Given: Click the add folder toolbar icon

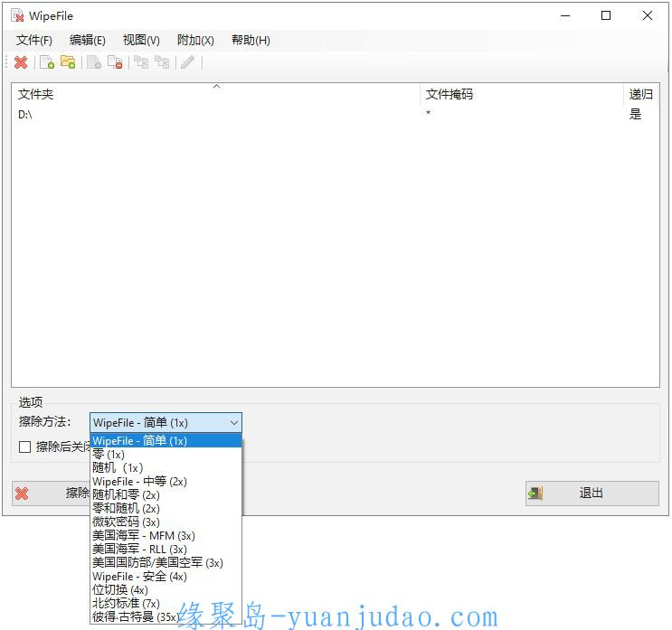Looking at the screenshot, I should (68, 62).
